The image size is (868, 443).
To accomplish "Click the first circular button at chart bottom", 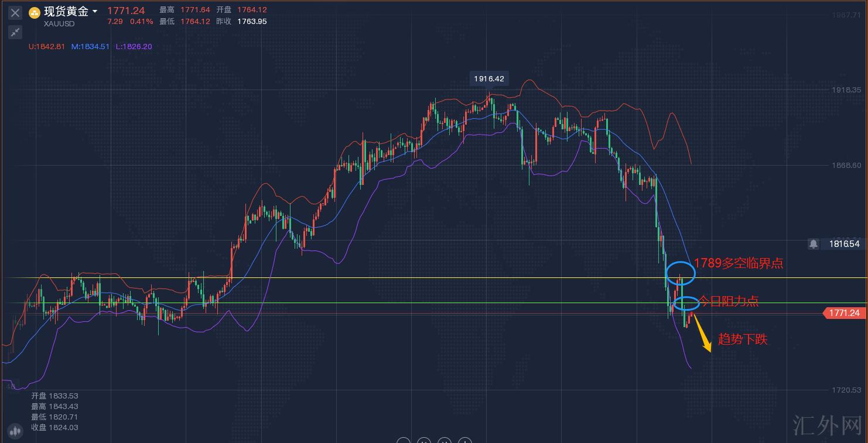I will 403,441.
